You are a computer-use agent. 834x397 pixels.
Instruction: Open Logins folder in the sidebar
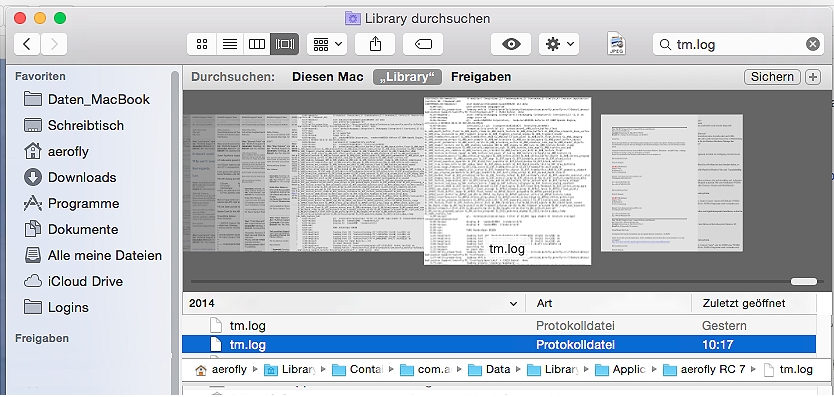56,308
